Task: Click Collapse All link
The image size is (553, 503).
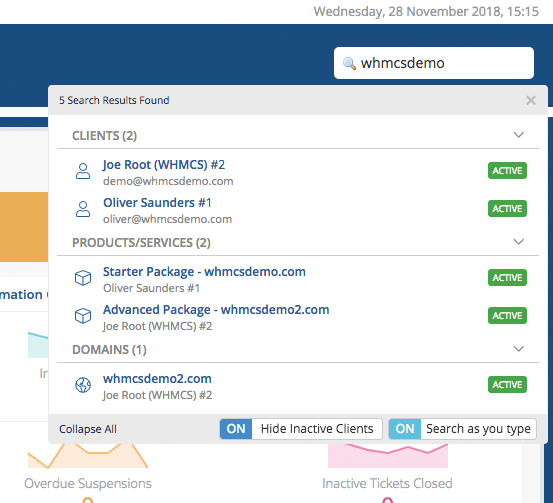Action: coord(88,429)
